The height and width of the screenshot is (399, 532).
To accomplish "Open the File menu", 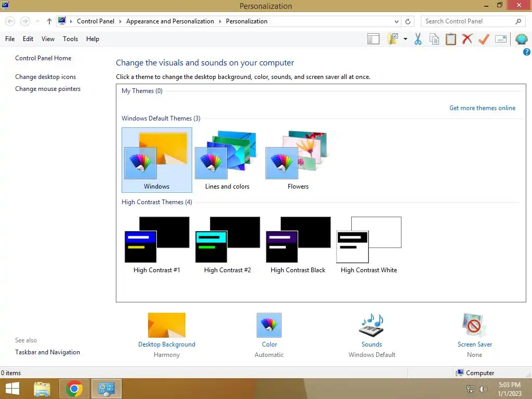I will [10, 38].
